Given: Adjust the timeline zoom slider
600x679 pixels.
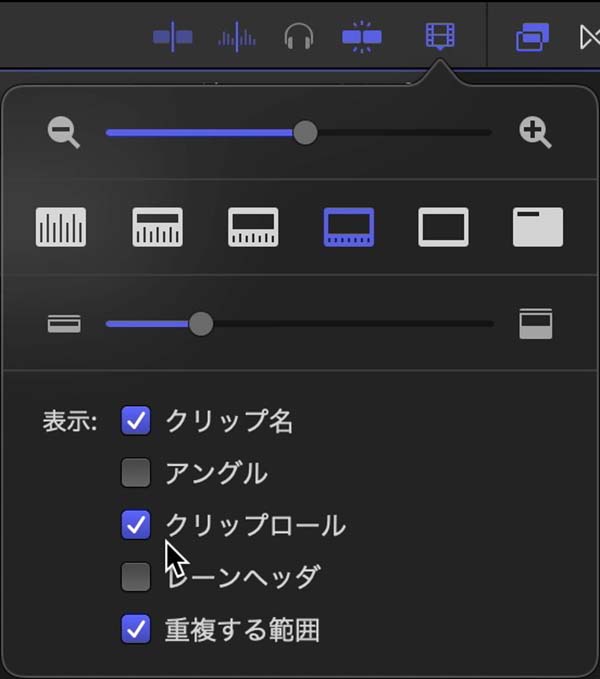Looking at the screenshot, I should tap(299, 133).
